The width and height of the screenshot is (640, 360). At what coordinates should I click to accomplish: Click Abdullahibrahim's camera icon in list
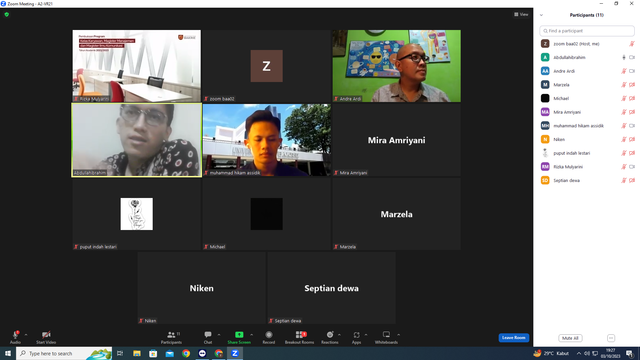pos(632,57)
